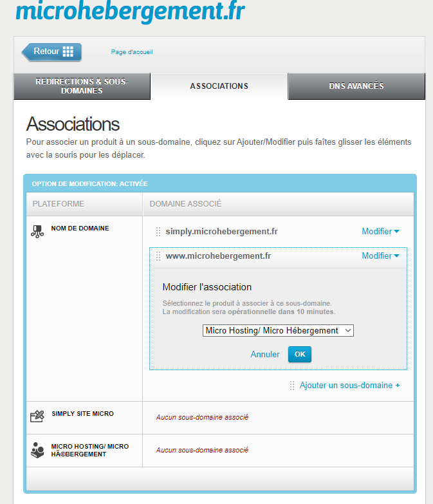Click the SIMPLY SITE MICRO label
433x504 pixels.
[82, 414]
